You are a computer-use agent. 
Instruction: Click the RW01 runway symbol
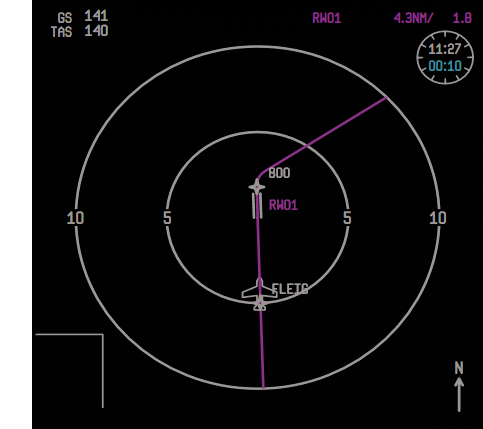click(257, 206)
